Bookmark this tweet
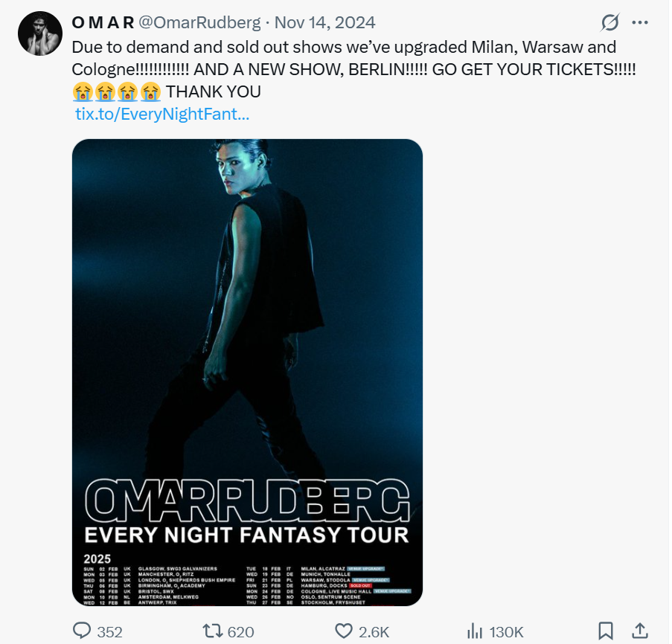 pyautogui.click(x=606, y=631)
